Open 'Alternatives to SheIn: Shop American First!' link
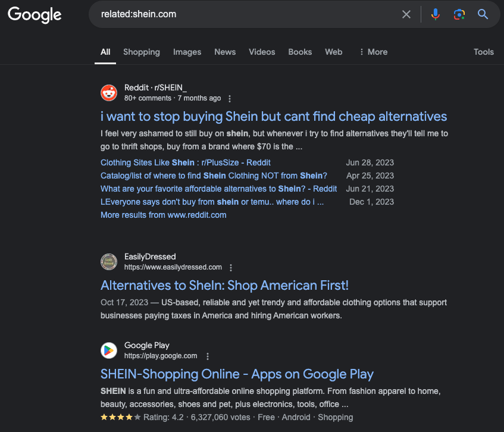Viewport: 504px width, 432px height. (x=224, y=285)
